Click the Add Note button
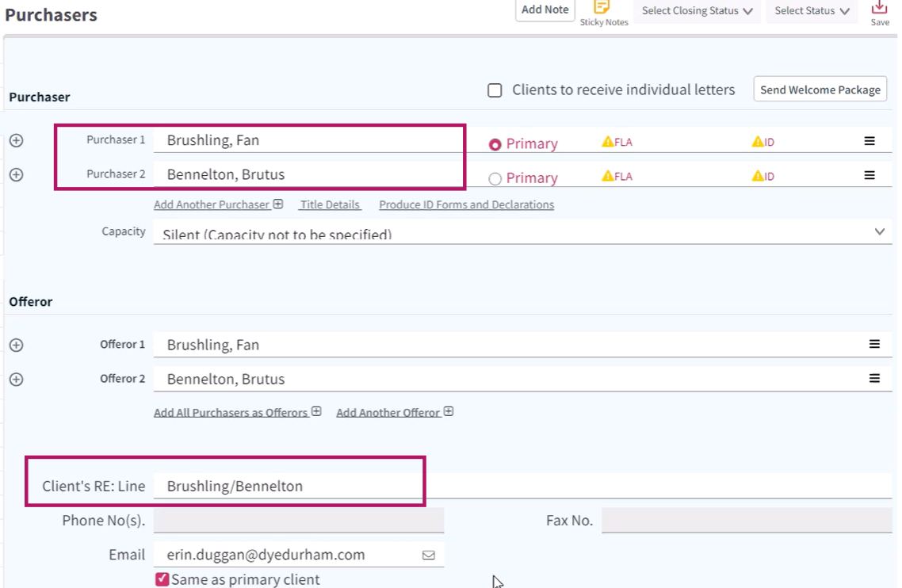902x588 pixels. (545, 10)
